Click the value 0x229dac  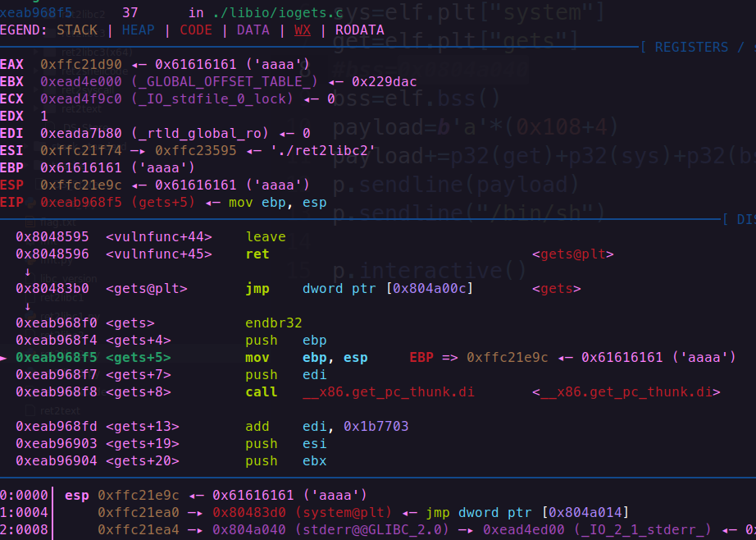coord(385,81)
